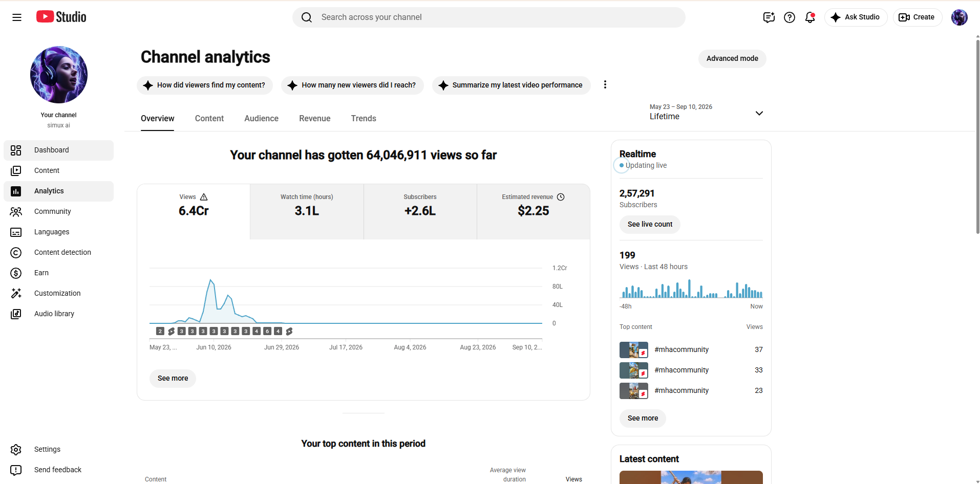Open Audio library in the sidebar
Viewport: 980px width, 484px height.
pyautogui.click(x=58, y=314)
